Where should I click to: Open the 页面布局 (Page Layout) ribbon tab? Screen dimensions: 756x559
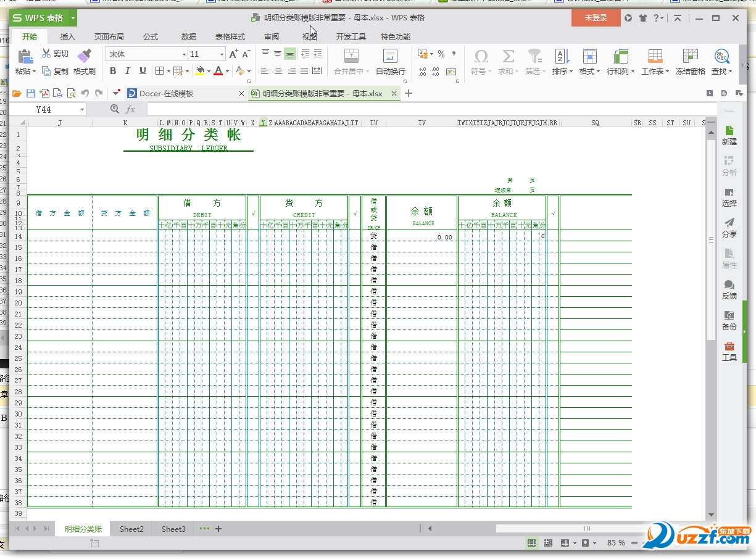(x=109, y=37)
